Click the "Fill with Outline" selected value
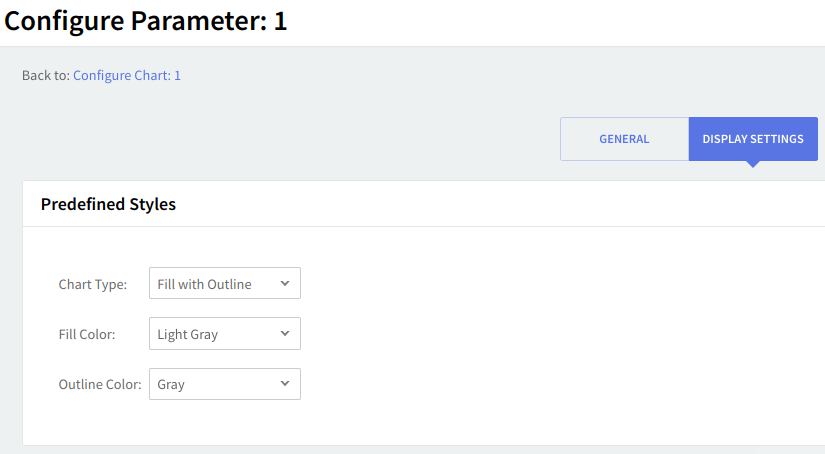Image resolution: width=825 pixels, height=454 pixels. (x=204, y=284)
